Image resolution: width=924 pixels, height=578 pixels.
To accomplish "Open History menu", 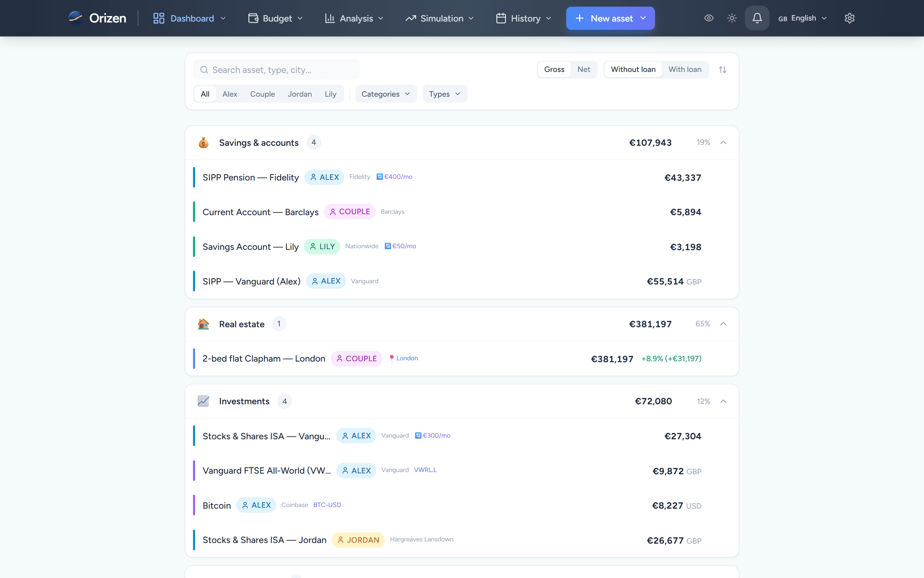I will [524, 18].
